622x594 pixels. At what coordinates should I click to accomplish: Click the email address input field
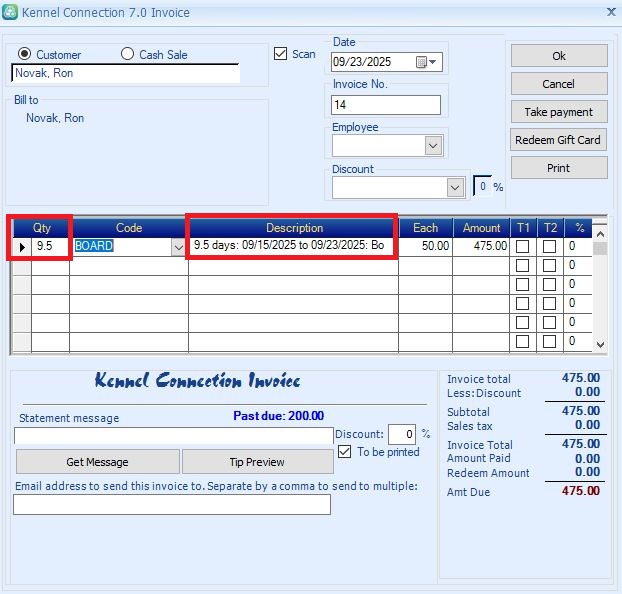[172, 504]
